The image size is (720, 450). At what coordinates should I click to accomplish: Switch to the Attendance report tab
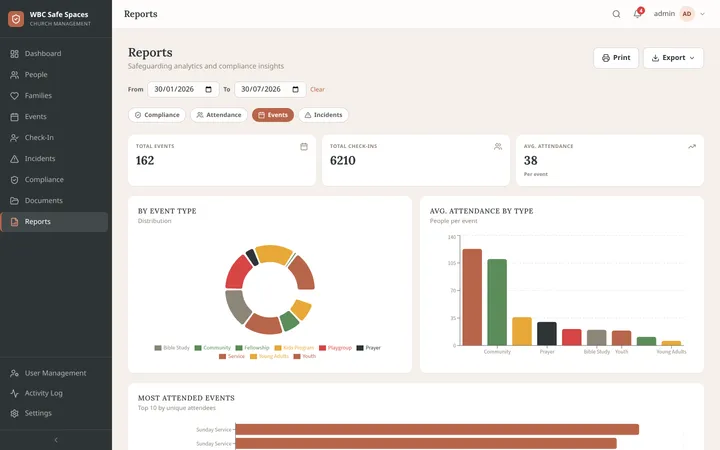coord(219,115)
